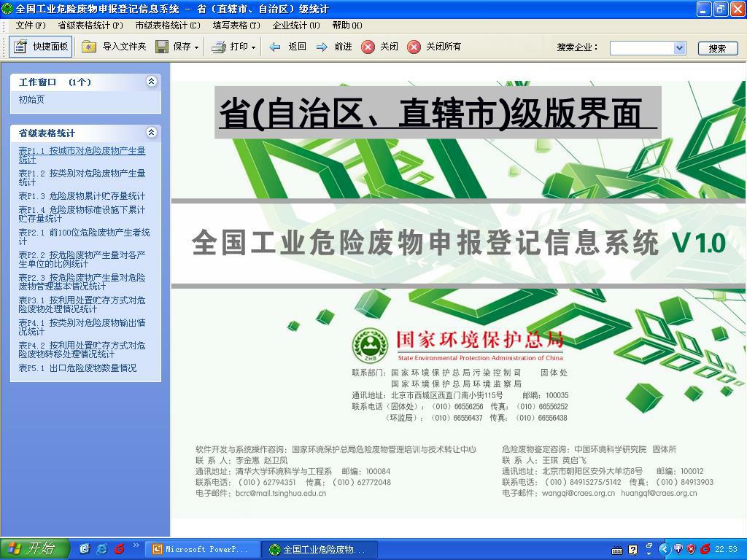This screenshot has height=560, width=747.
Task: Open the 打印 dropdown arrow
Action: coord(253,47)
